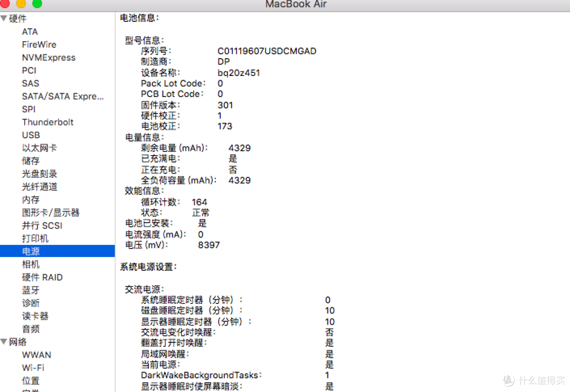
Task: Click the 显示器睡眠定时器 (分钟) label
Action: (196, 321)
